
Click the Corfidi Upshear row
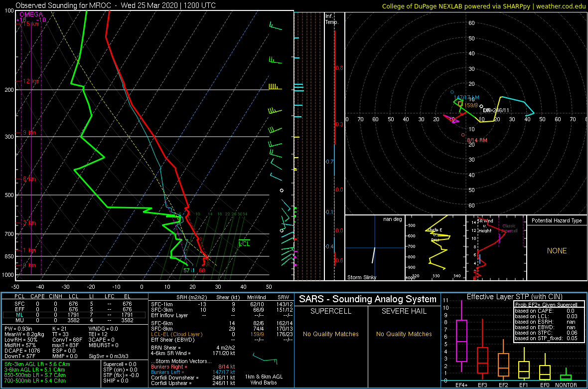193,383
